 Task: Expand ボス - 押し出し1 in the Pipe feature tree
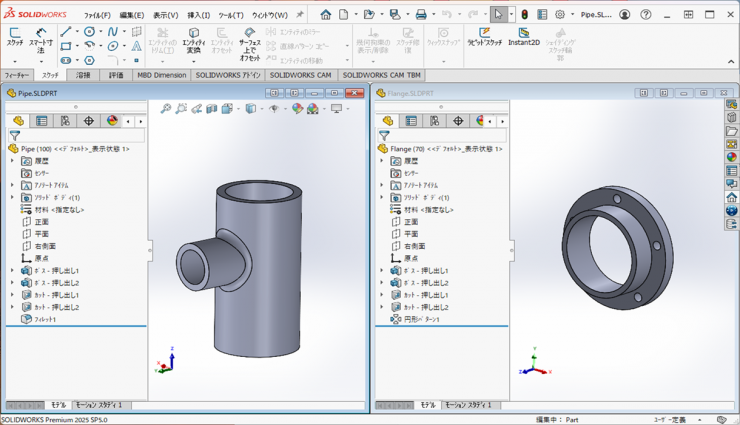[x=12, y=271]
